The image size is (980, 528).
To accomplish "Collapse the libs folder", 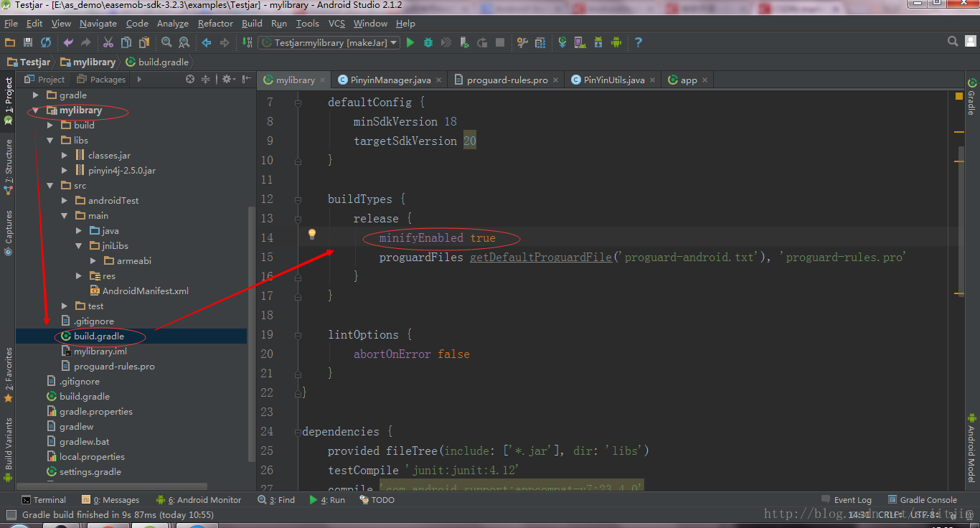I will tap(50, 141).
